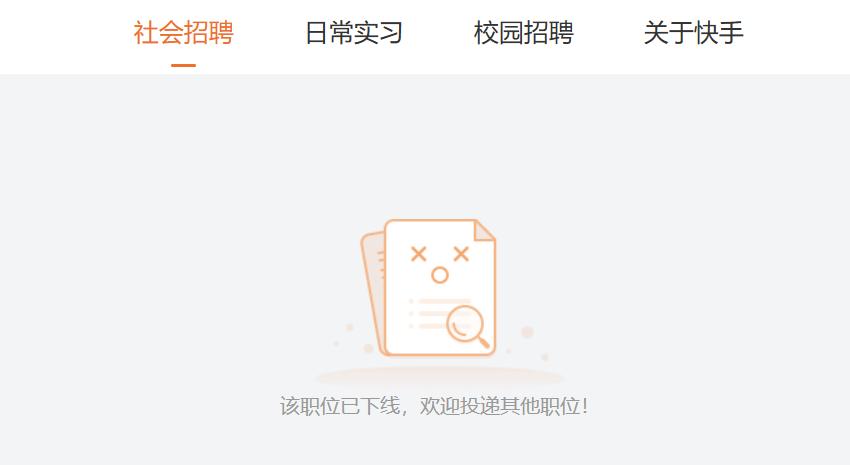Click the empty white space between 日常实习 and 校园招聘

tap(438, 34)
